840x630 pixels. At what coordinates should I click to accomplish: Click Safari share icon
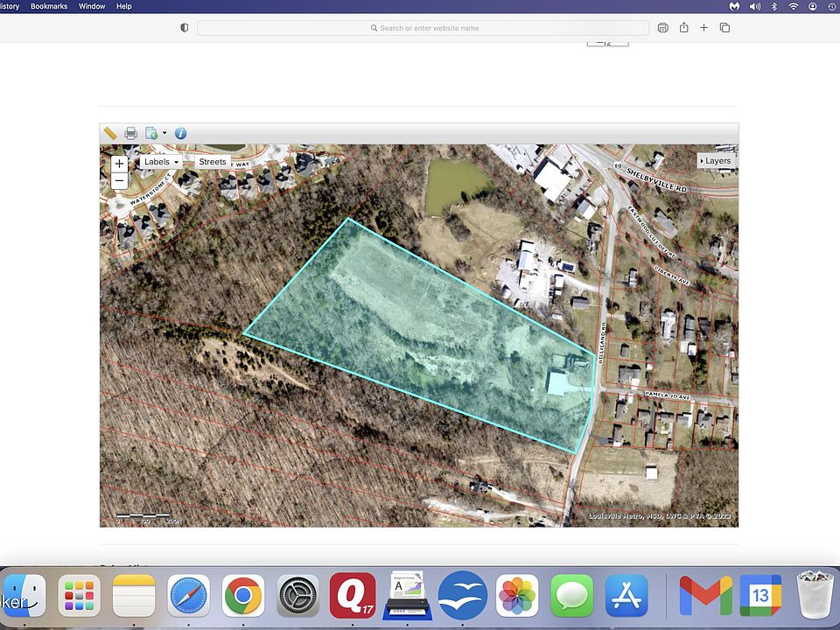(x=684, y=28)
